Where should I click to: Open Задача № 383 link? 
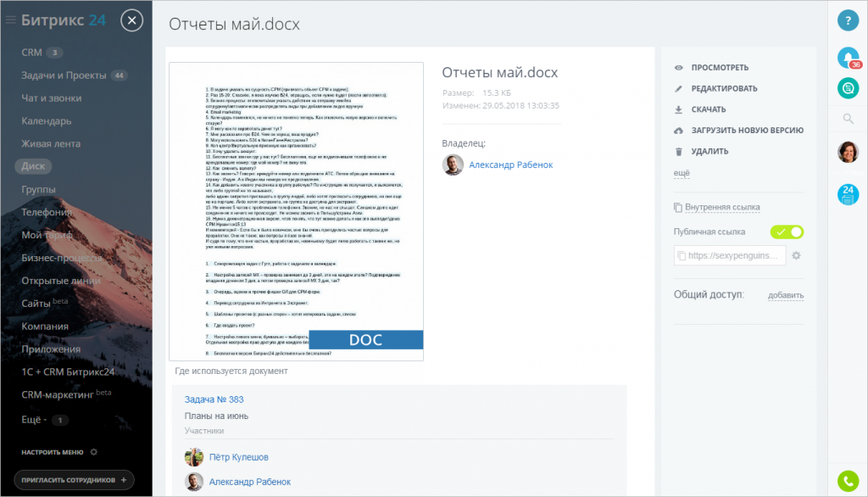tap(214, 399)
